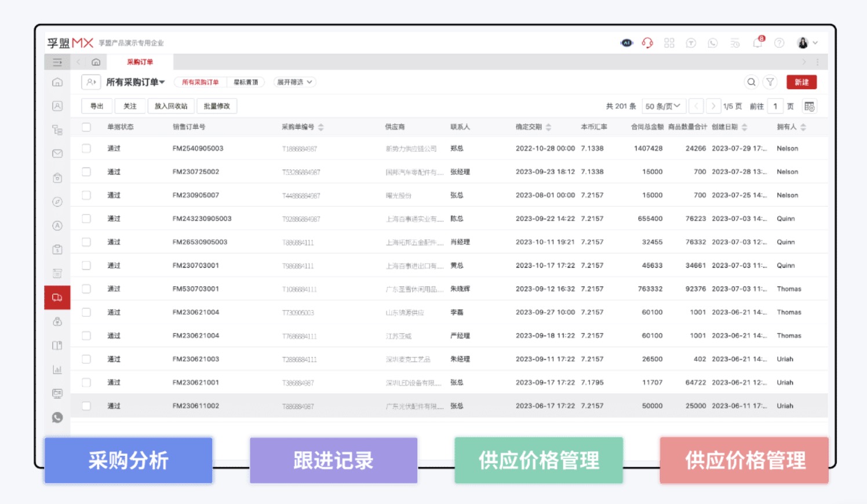Select the search magnifier icon

point(751,82)
